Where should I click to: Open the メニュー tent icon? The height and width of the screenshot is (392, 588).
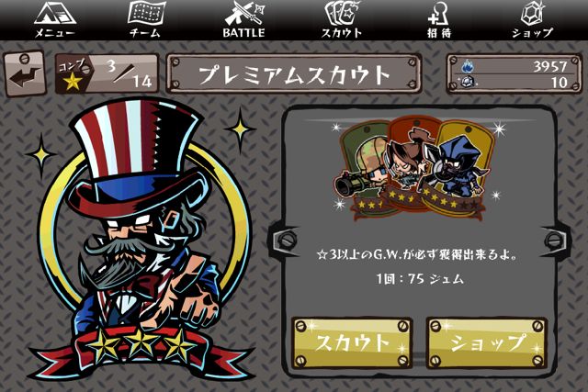tap(55, 19)
